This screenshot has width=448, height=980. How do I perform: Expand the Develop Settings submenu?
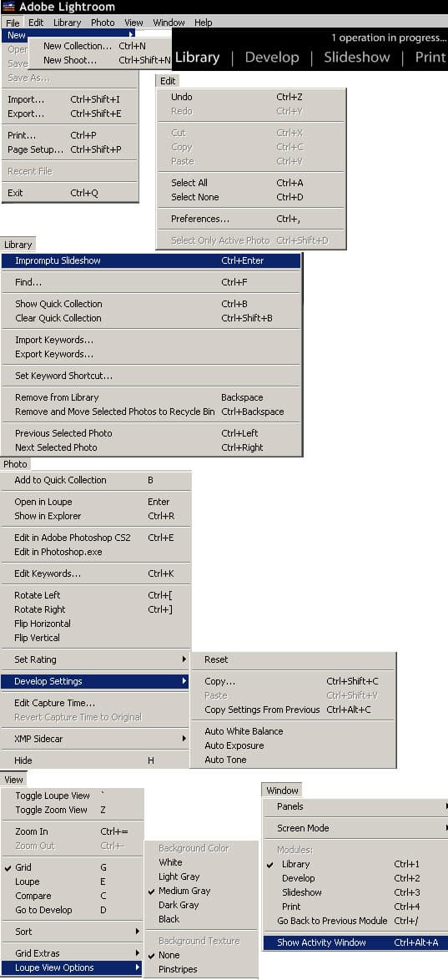[x=95, y=681]
